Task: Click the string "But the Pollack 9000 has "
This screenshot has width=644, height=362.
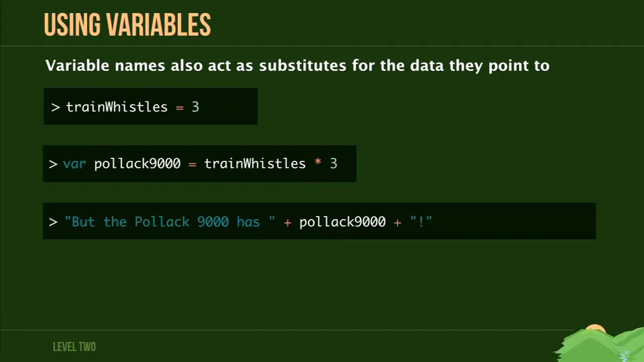Action: pyautogui.click(x=170, y=222)
